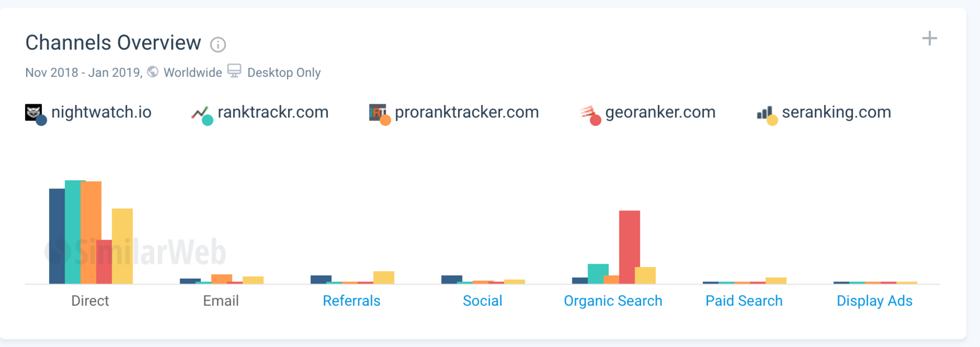
Task: Click the ranktrackr.com favicon icon
Action: point(200,113)
